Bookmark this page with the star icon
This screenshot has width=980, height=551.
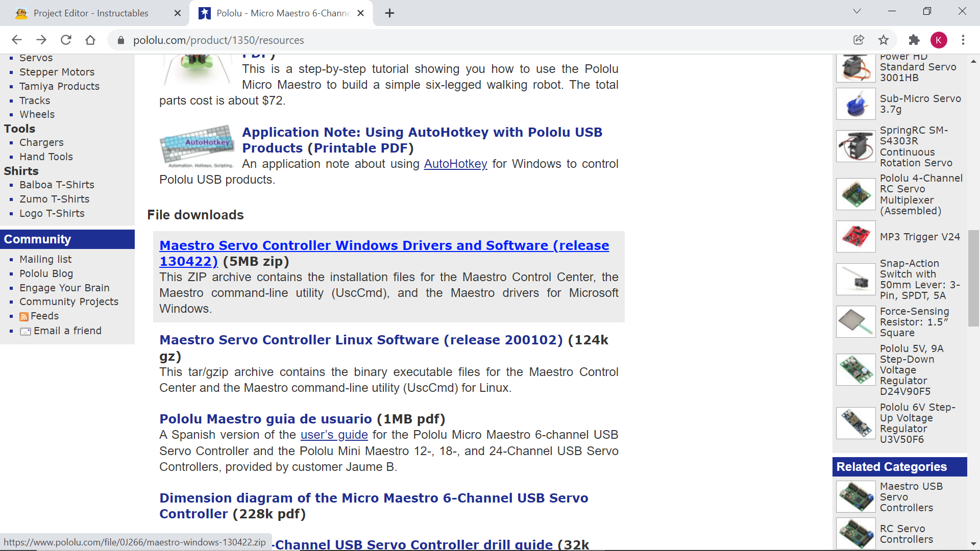[x=884, y=40]
